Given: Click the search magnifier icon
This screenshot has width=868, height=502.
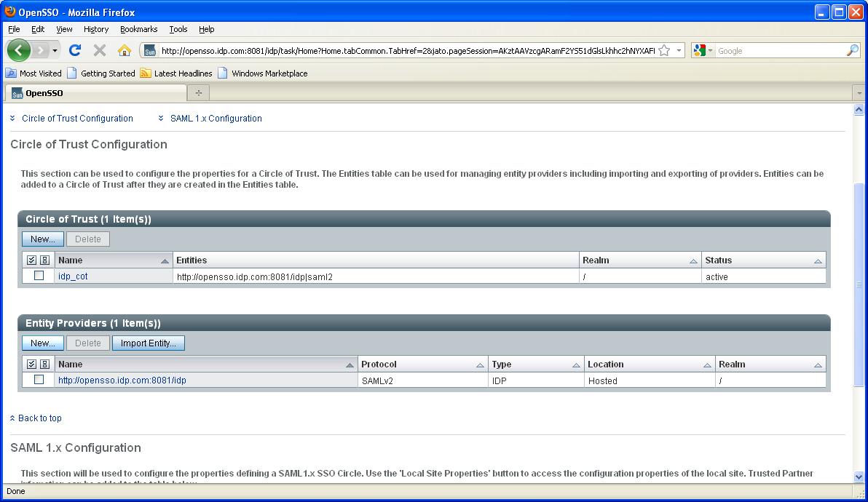Looking at the screenshot, I should pos(853,50).
